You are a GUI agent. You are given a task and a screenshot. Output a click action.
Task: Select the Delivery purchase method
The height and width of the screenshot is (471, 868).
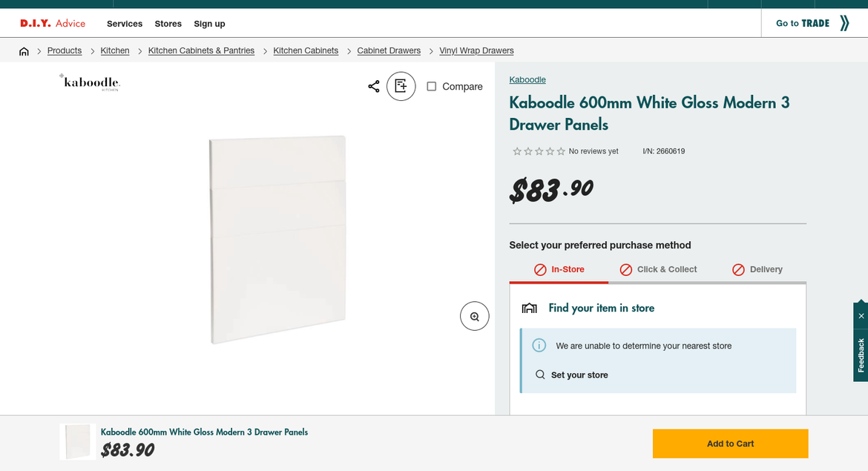pos(757,269)
